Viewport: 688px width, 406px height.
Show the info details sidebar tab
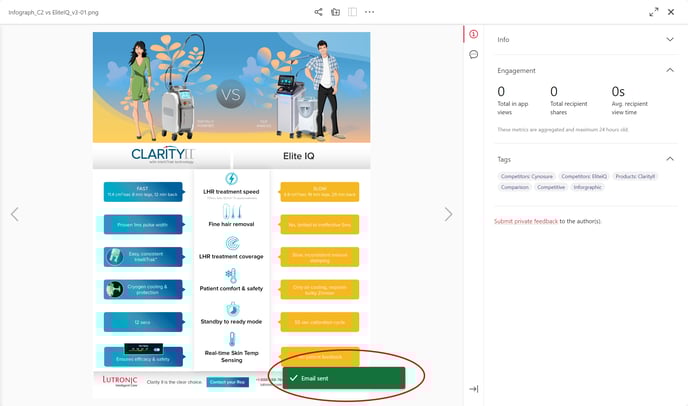coord(473,35)
